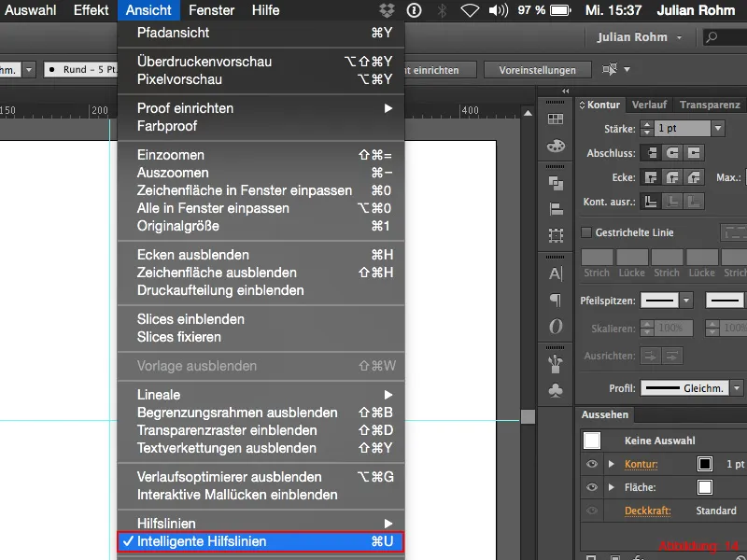Open the Hilfe menu
Viewport: 747px width, 560px height.
click(x=266, y=10)
